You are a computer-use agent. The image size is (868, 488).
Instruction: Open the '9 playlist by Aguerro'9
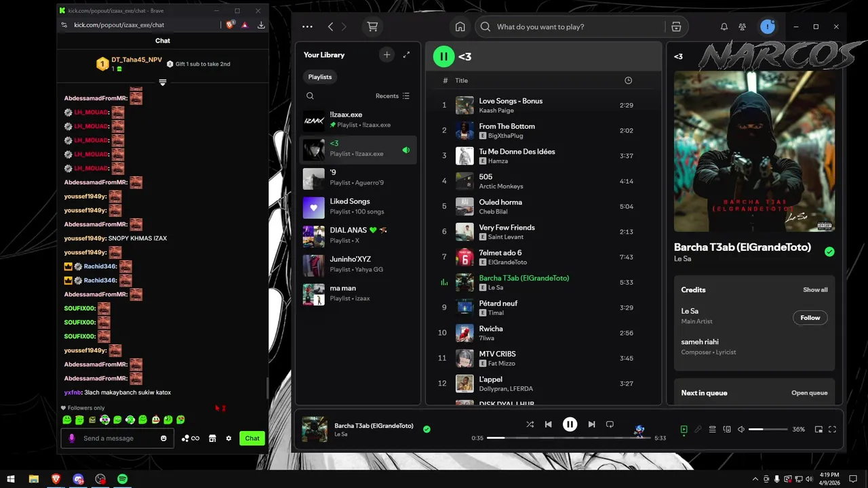pyautogui.click(x=358, y=178)
